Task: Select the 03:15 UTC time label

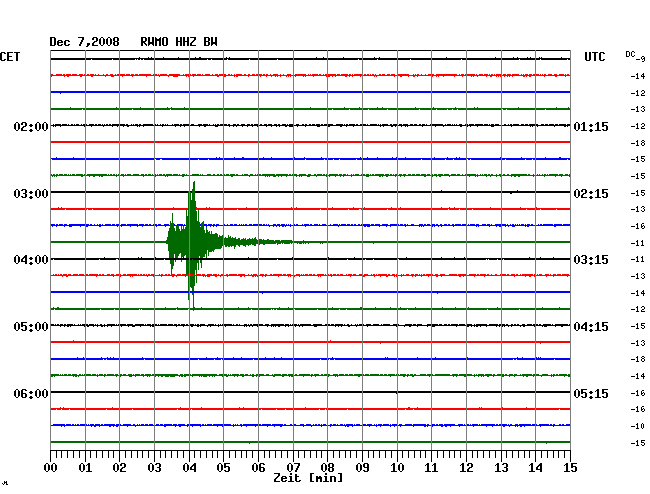Action: (591, 260)
